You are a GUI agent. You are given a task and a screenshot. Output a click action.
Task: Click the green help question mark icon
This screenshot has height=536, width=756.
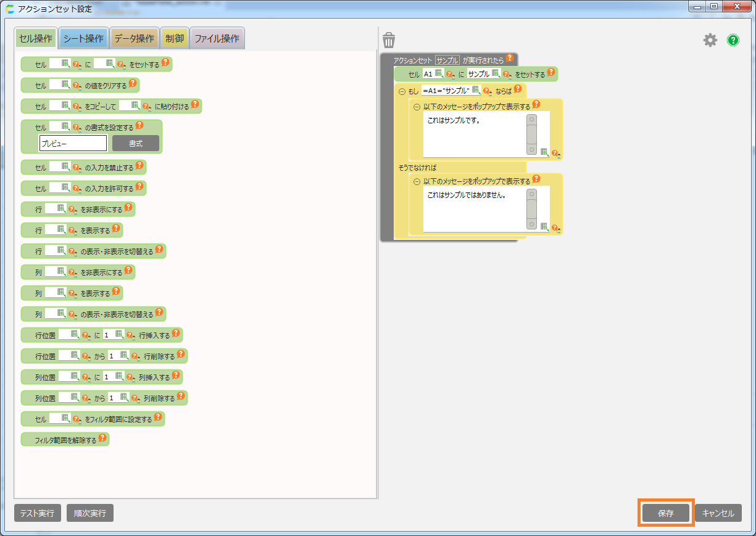click(733, 41)
